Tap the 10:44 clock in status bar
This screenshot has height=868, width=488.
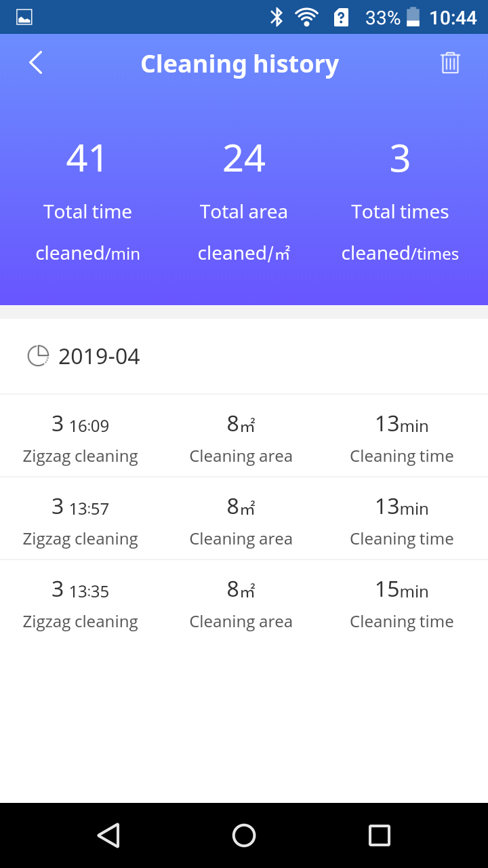[453, 17]
